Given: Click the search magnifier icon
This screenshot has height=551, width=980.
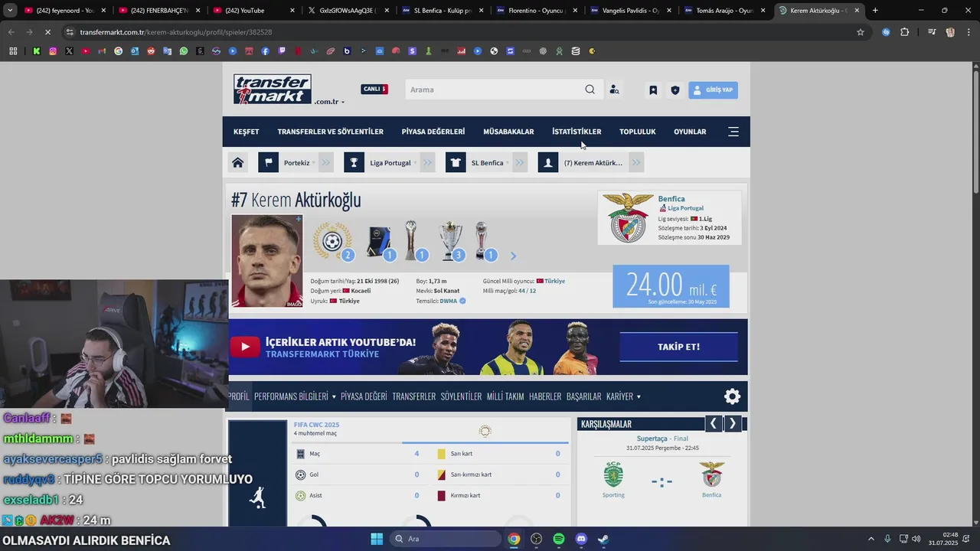Looking at the screenshot, I should 590,90.
